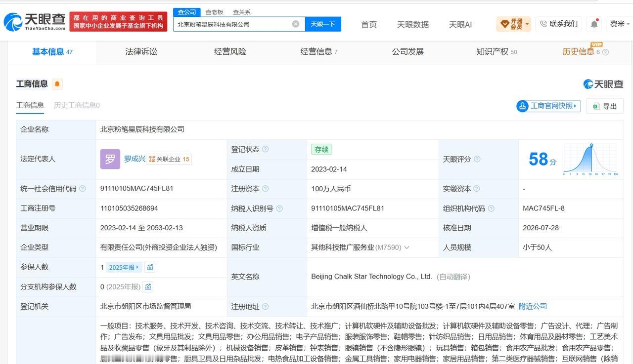Click help icon next to 纳税人识别号
633x364 pixels.
click(x=279, y=208)
